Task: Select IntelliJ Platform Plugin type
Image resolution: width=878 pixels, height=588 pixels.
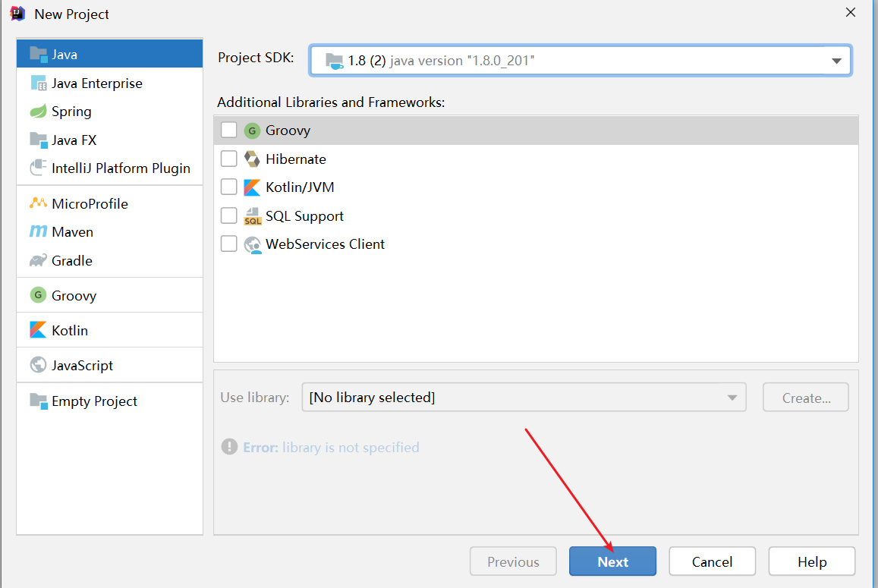Action: click(x=110, y=168)
